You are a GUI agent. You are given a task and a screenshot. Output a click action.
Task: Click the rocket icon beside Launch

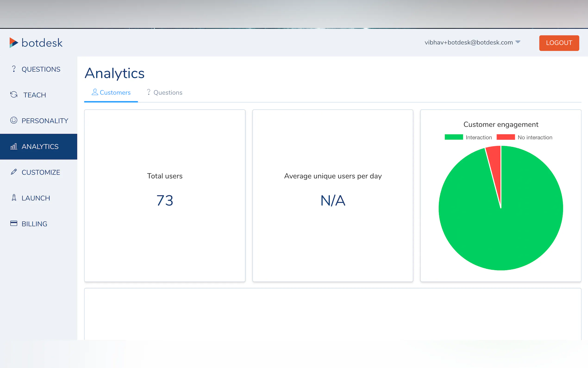click(x=14, y=198)
